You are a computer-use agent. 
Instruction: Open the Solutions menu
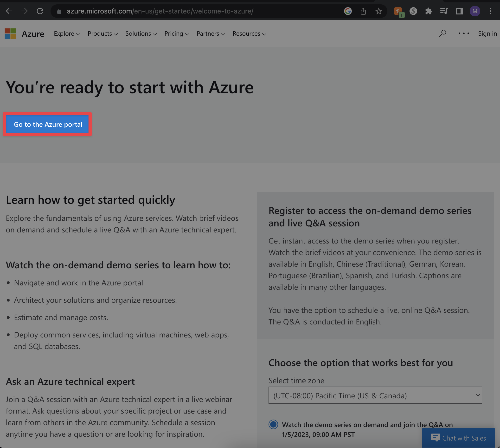141,34
